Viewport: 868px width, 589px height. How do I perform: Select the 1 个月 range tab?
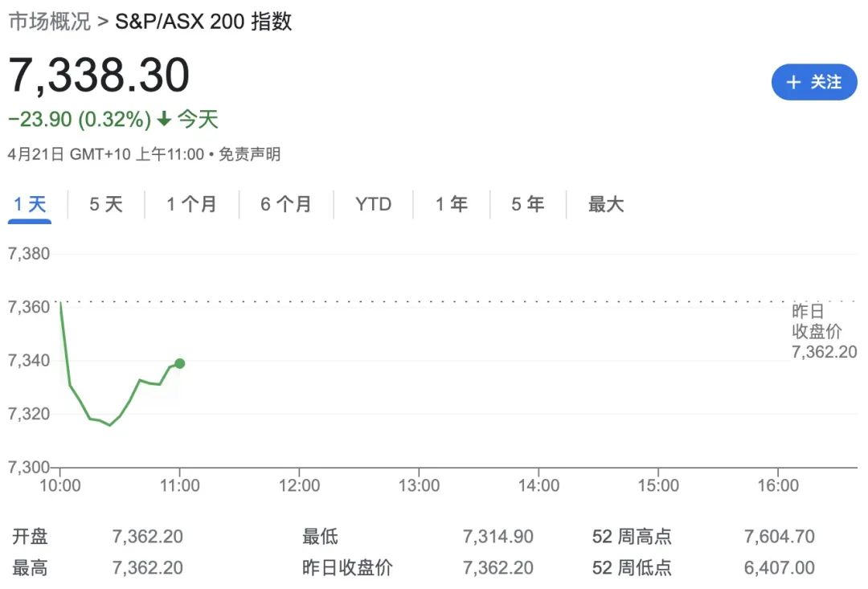[191, 204]
